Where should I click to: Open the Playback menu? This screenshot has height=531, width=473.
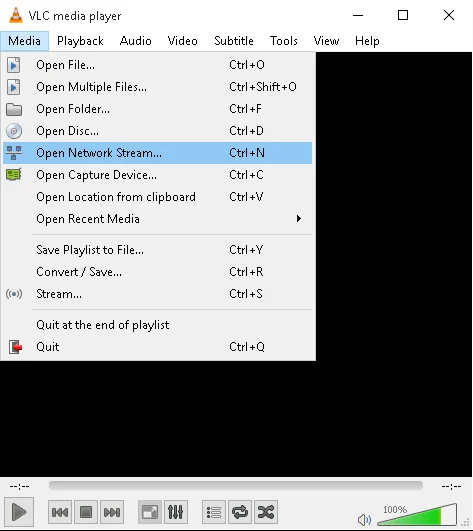point(80,41)
